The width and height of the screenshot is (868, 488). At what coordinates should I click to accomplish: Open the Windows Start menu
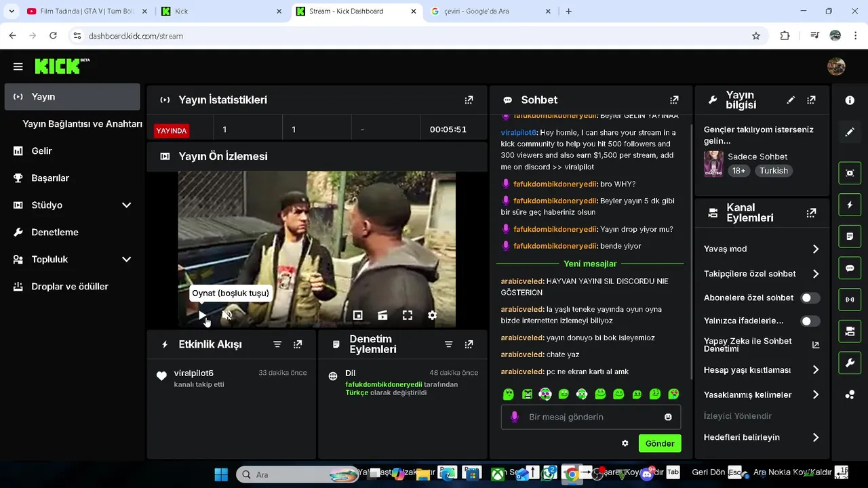tap(221, 474)
